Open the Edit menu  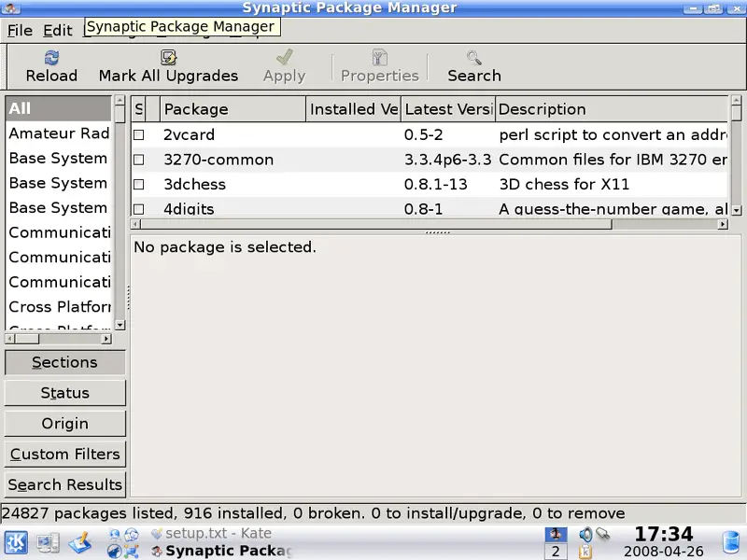point(58,31)
